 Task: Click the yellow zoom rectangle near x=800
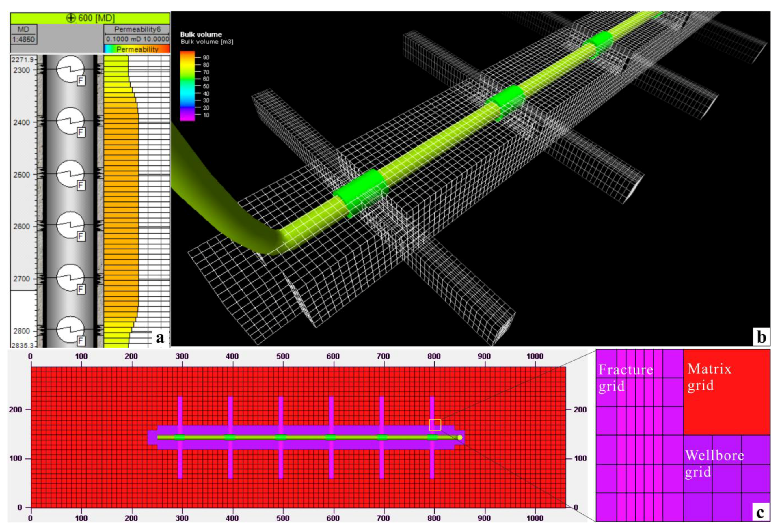(435, 425)
